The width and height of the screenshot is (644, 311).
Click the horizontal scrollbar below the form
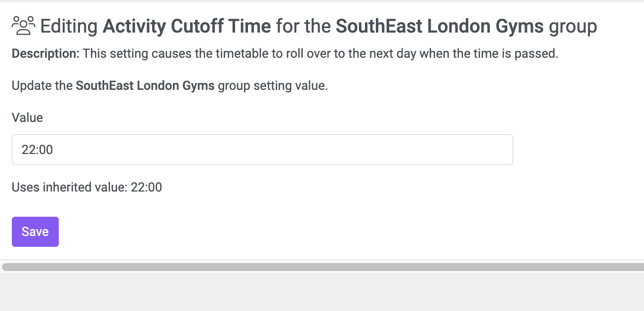(323, 267)
